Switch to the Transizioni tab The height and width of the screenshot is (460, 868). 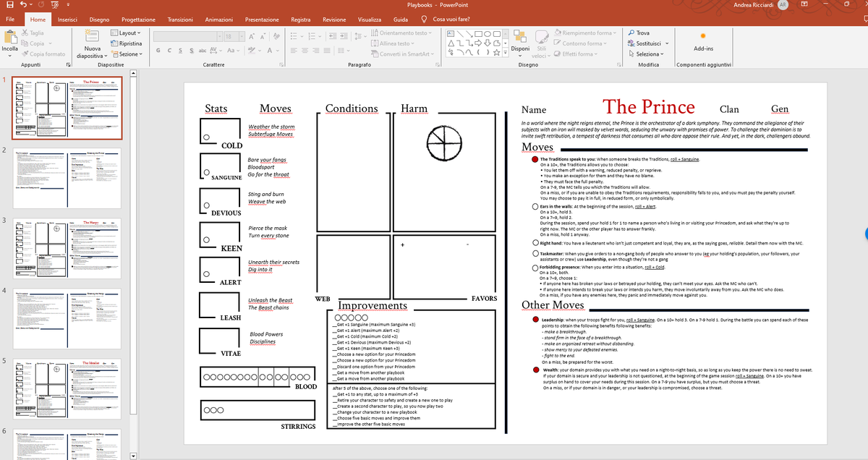point(180,20)
